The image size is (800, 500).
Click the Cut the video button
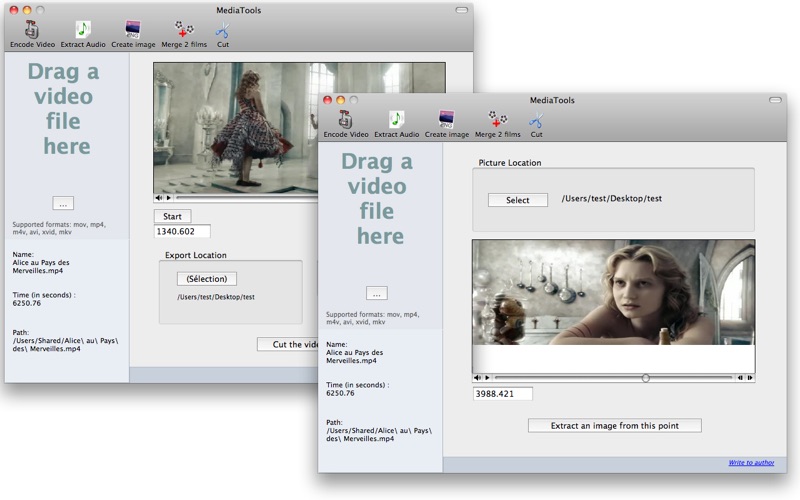(x=288, y=344)
